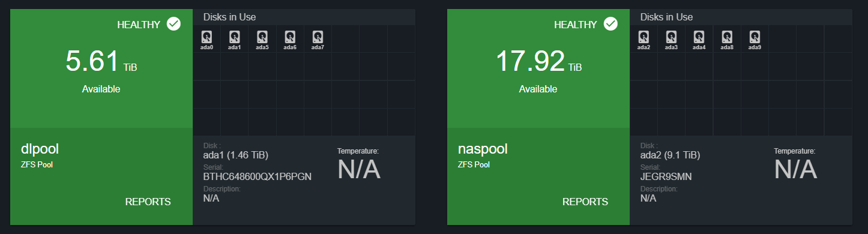Select the ada5 disk icon

pyautogui.click(x=262, y=40)
